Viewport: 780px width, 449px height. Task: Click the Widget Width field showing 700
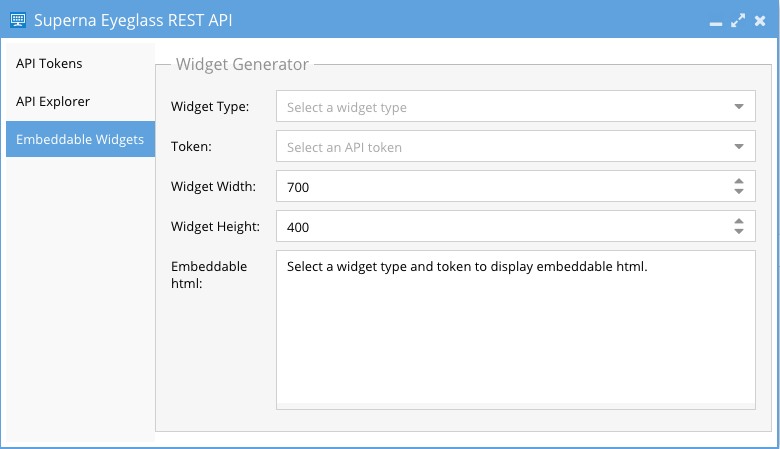click(500, 187)
